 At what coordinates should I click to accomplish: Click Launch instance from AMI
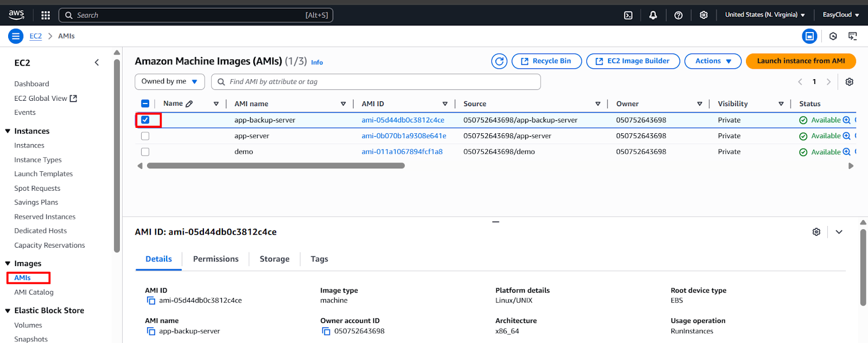point(801,61)
